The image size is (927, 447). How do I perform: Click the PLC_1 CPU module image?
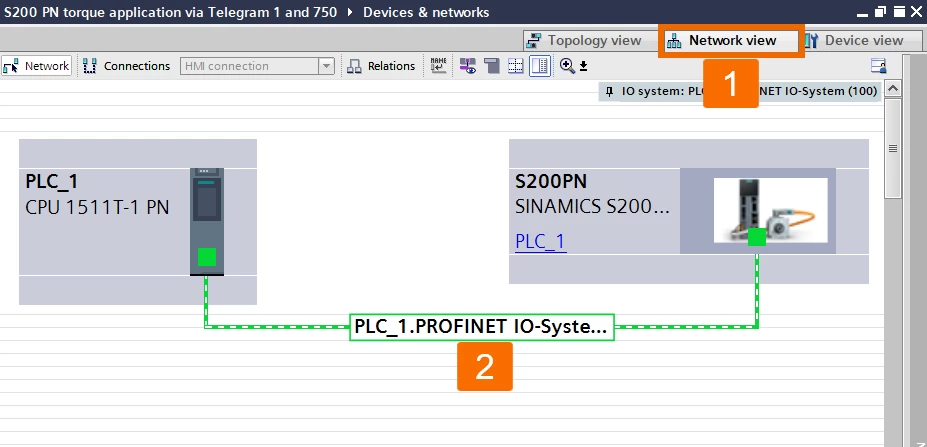click(207, 222)
